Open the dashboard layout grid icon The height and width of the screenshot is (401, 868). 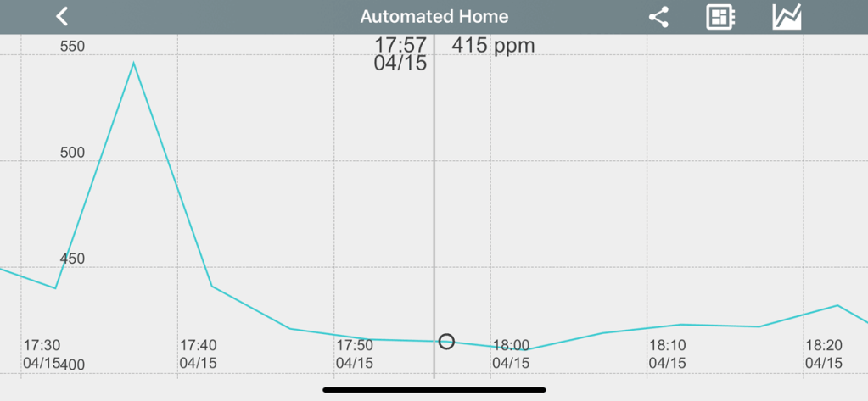point(720,17)
